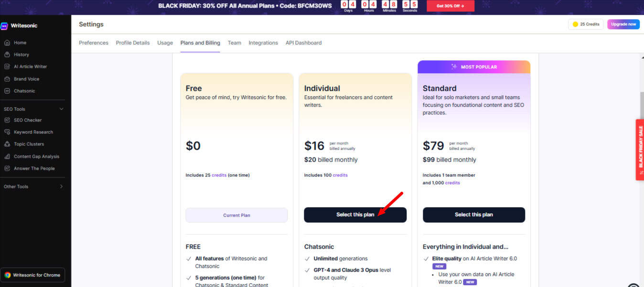
Task: Select the Individual plan
Action: coord(355,215)
